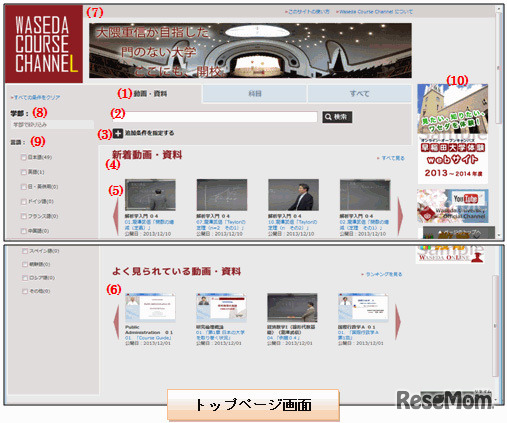The width and height of the screenshot is (507, 423).
Task: Click the upper scrollbar's down arrow
Action: [x=499, y=235]
